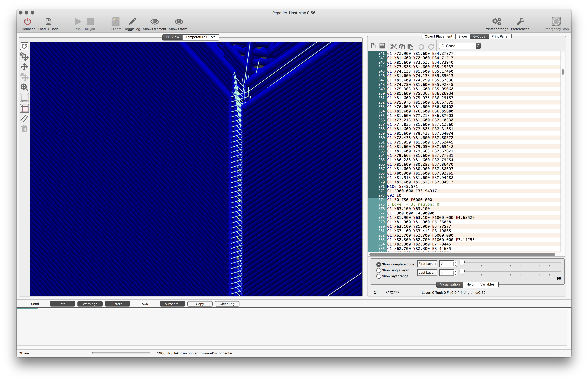
Task: Open the Variables tab
Action: 487,285
